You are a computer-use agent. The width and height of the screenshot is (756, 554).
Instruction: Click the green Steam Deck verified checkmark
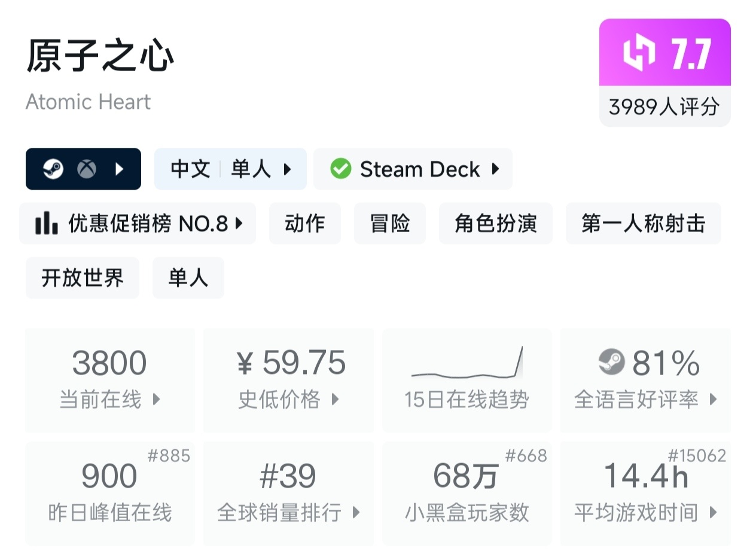click(x=341, y=169)
